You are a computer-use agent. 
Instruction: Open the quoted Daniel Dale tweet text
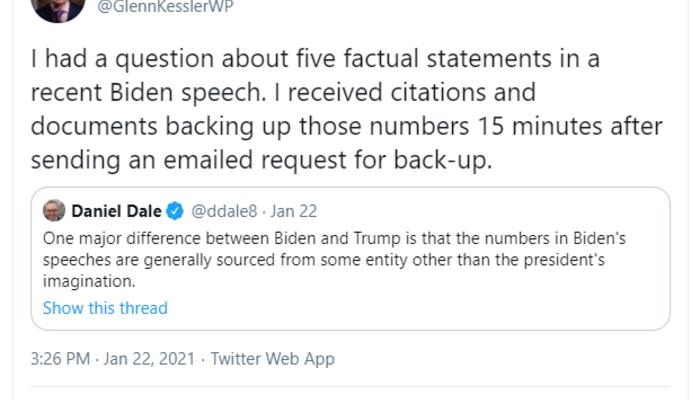point(340,259)
